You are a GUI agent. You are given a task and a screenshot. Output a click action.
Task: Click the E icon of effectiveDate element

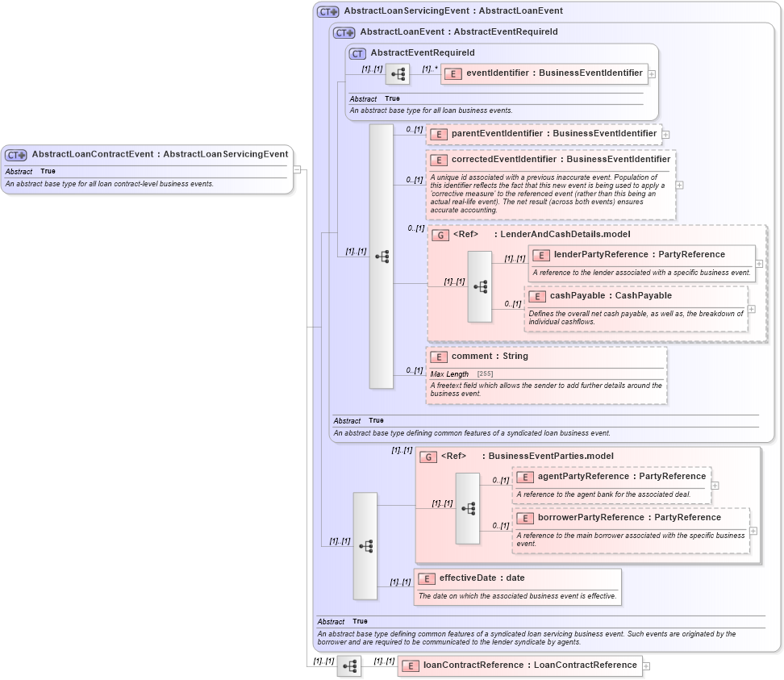click(427, 578)
